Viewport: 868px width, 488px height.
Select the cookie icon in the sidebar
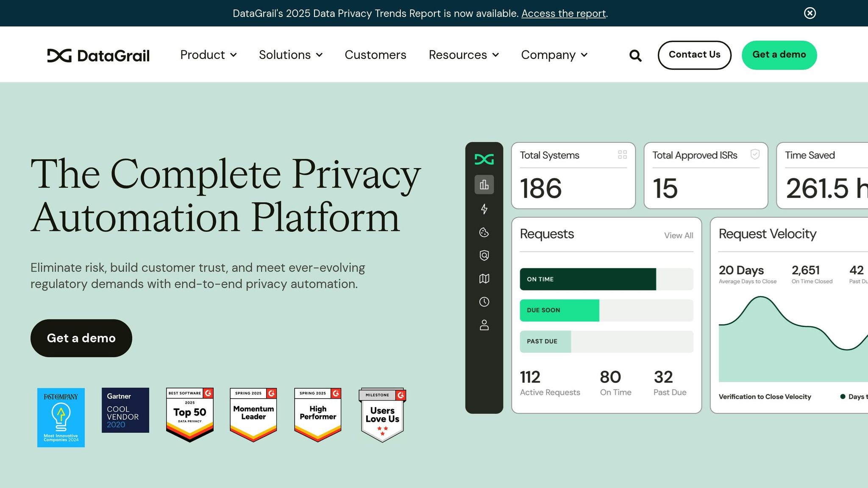[484, 232]
